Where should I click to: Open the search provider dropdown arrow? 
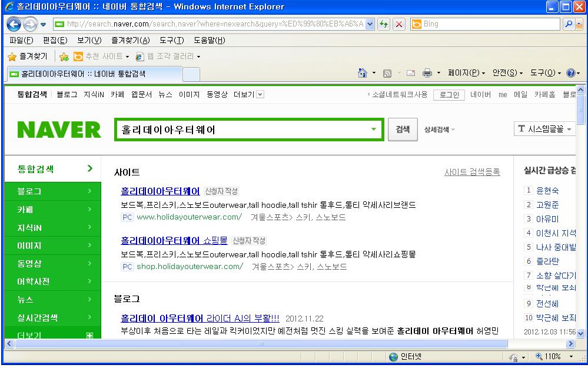579,24
